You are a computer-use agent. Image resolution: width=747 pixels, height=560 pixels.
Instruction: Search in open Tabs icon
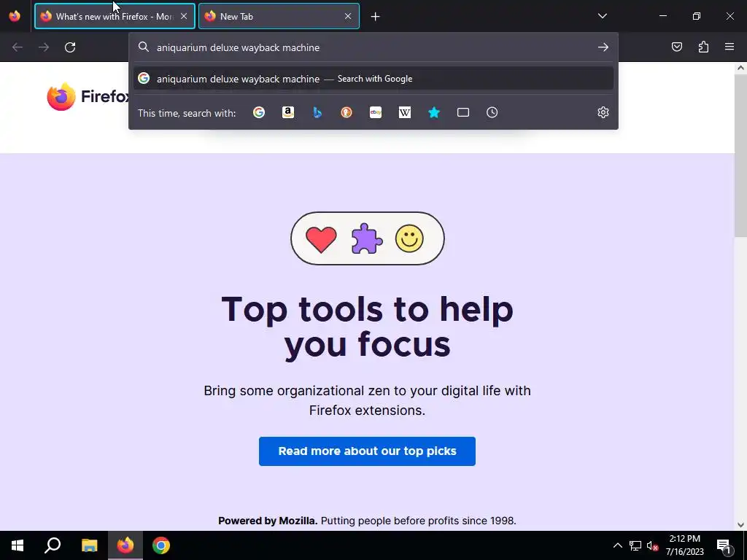463,112
